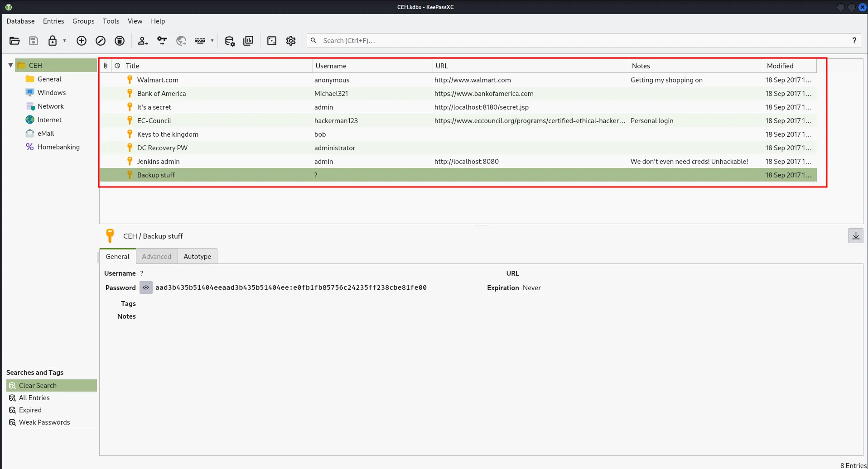868x469 pixels.
Task: Open the Auto-Type dropdown arrow
Action: click(x=212, y=41)
